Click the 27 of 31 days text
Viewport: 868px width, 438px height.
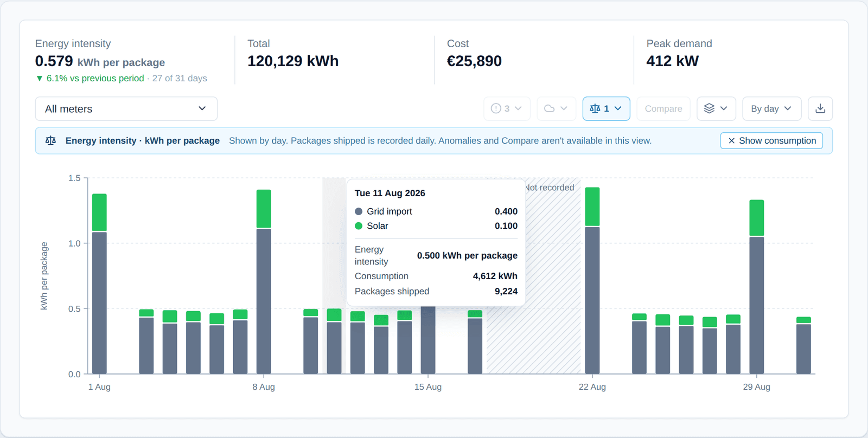coord(180,78)
